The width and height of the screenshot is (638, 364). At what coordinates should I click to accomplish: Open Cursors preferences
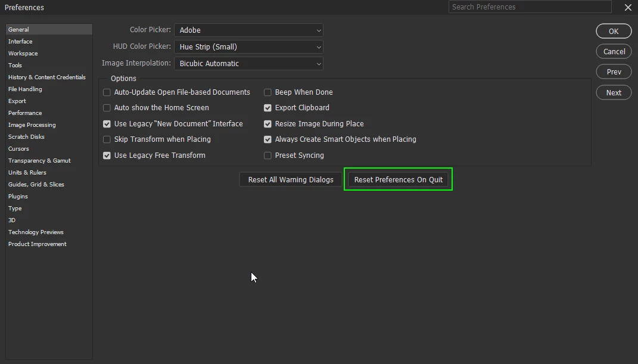(49, 149)
